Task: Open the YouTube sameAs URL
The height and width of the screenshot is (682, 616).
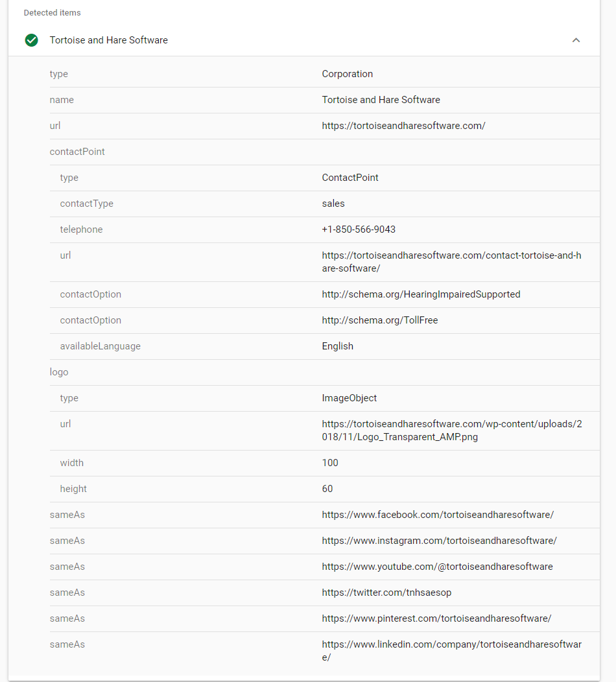Action: coord(437,567)
